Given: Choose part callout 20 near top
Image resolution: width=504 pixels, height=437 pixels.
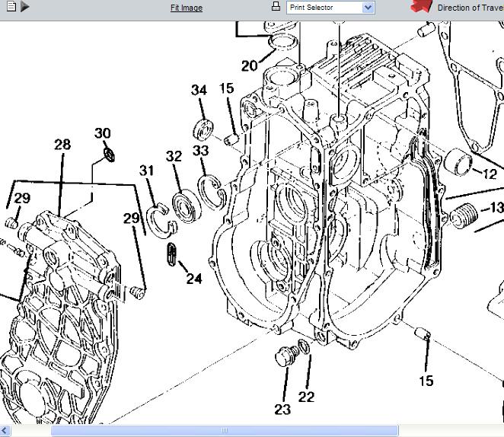Looking at the screenshot, I should (250, 65).
